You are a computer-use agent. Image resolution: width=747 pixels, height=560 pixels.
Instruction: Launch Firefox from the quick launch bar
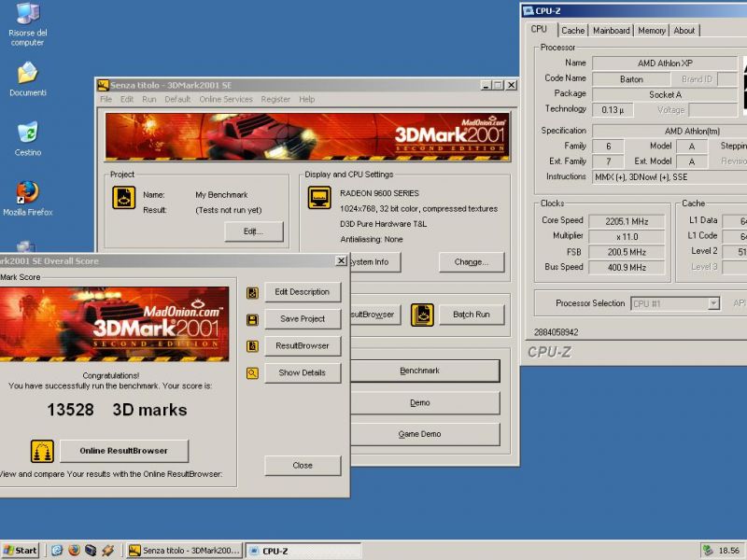[x=74, y=551]
